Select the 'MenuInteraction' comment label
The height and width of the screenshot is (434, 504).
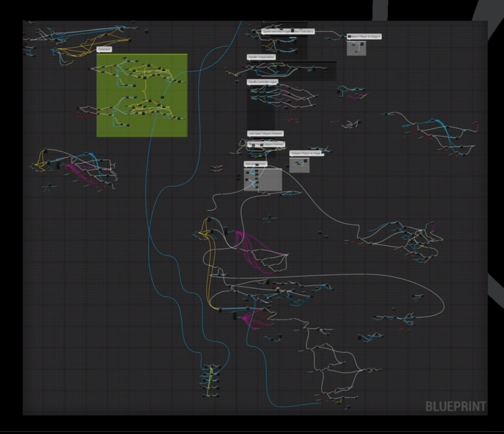click(255, 164)
